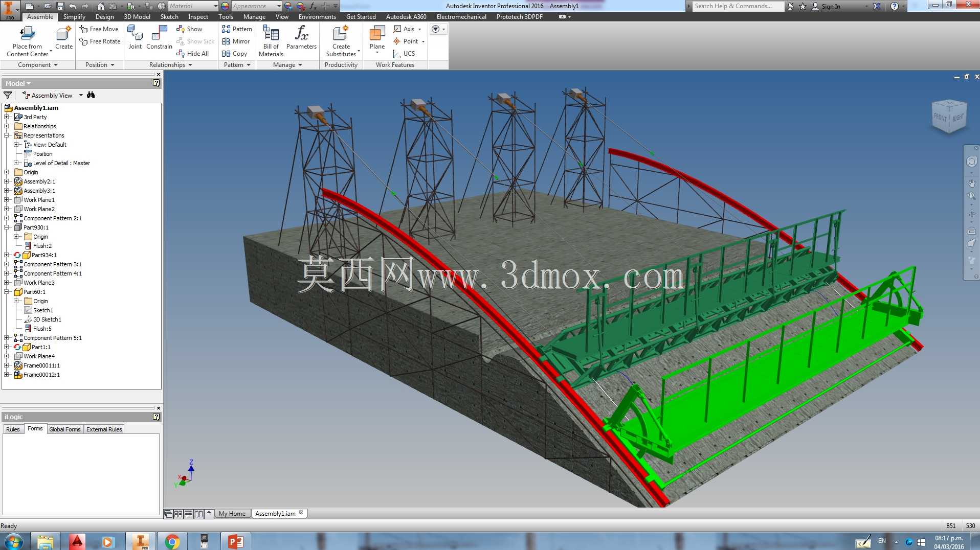
Task: Open PowerPoint from taskbar
Action: pos(235,541)
